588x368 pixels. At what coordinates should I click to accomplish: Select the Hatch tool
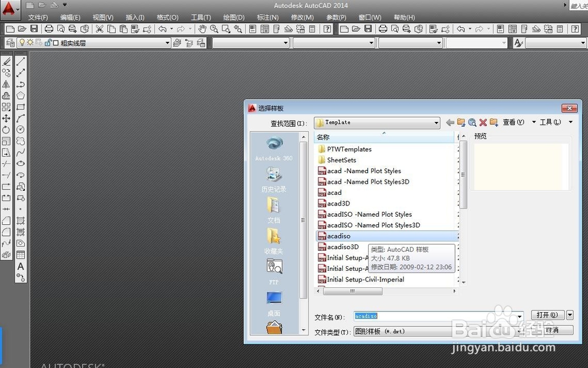[x=21, y=220]
